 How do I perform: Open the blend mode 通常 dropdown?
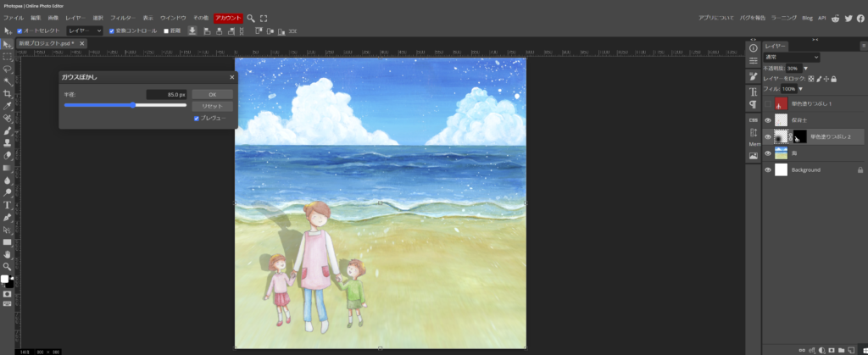point(791,57)
